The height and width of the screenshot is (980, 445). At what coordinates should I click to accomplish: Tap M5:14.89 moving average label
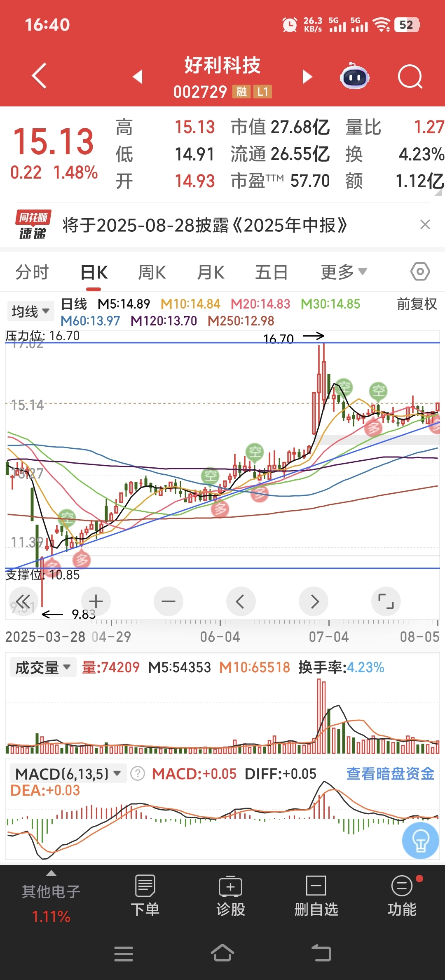pyautogui.click(x=124, y=304)
